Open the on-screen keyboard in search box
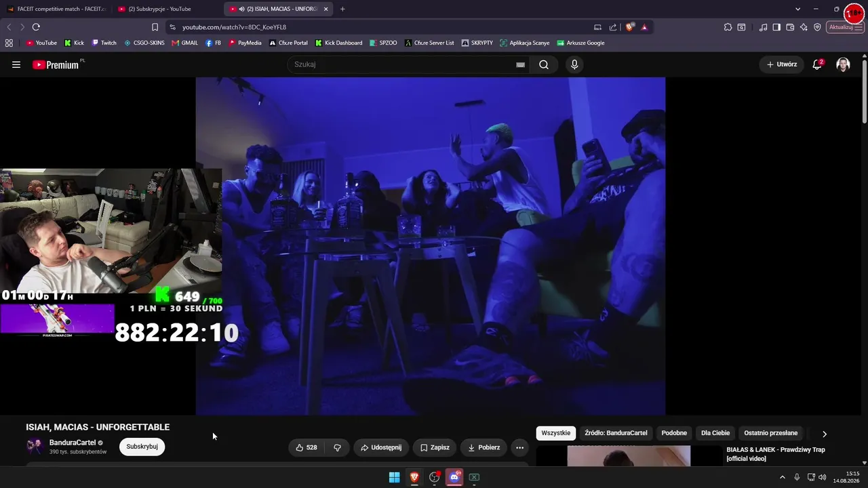This screenshot has width=868, height=488. point(520,64)
